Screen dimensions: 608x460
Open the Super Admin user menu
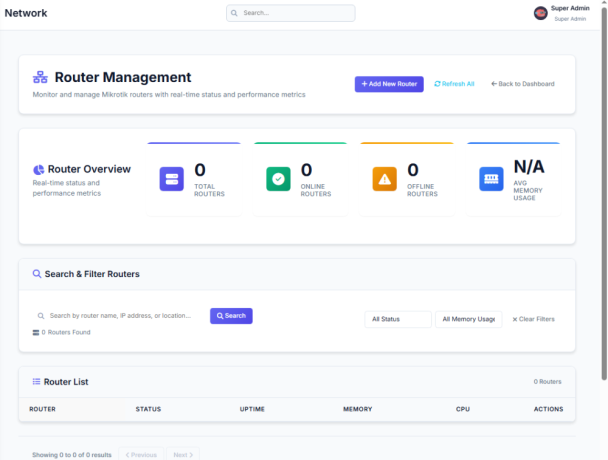click(x=569, y=13)
